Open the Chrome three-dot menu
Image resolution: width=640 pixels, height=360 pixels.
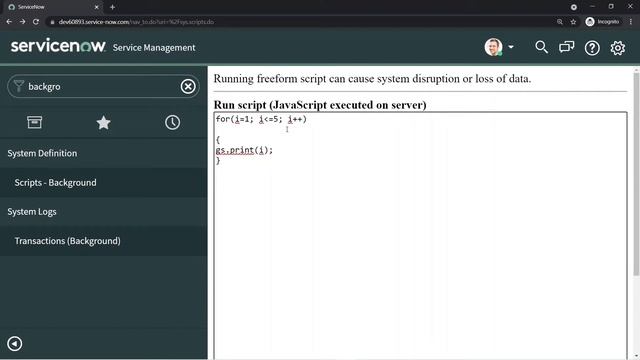point(631,22)
